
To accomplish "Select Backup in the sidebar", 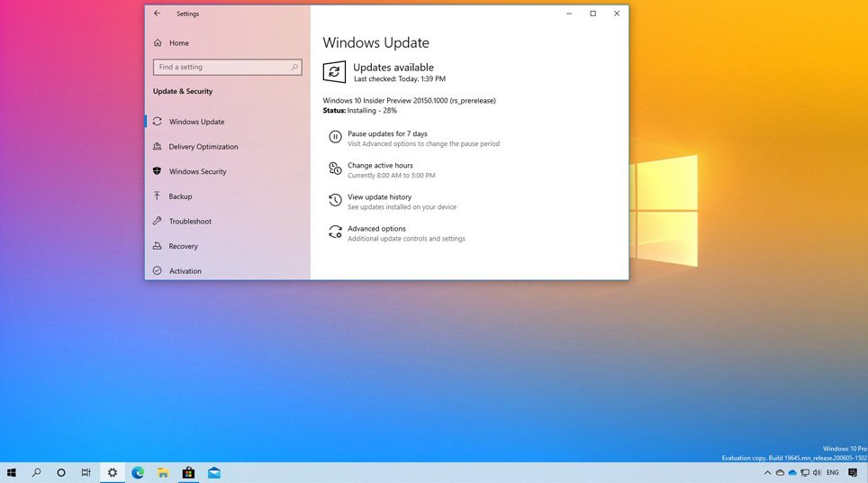I will click(x=180, y=196).
